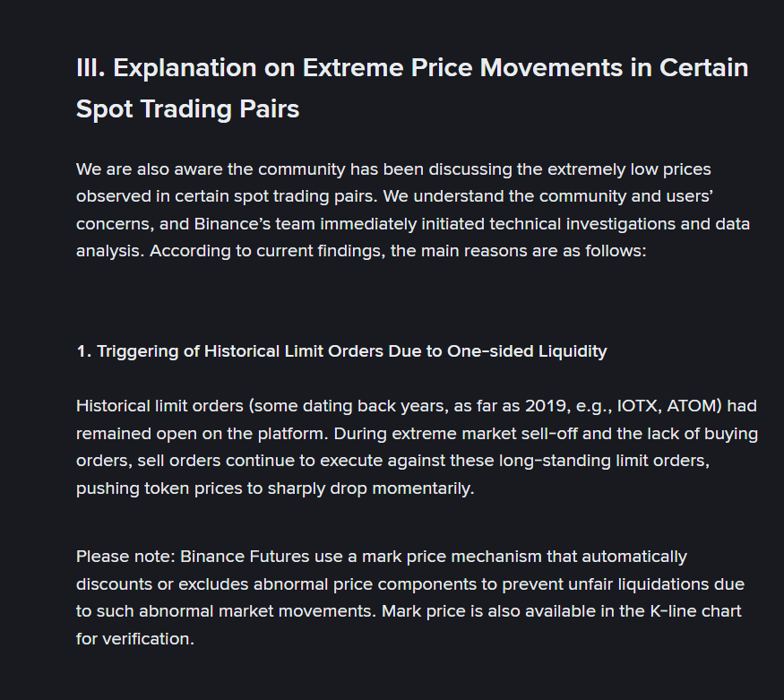
Task: Click the section III heading title
Action: tap(412, 68)
